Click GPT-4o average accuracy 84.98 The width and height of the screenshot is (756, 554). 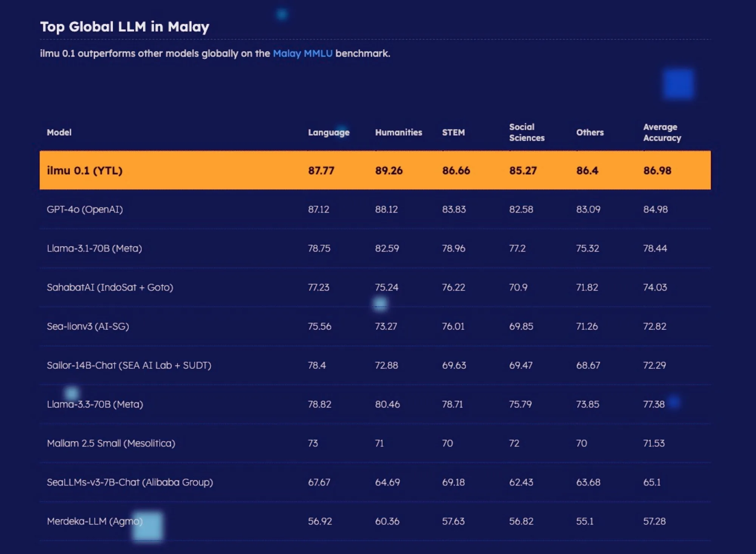click(655, 209)
